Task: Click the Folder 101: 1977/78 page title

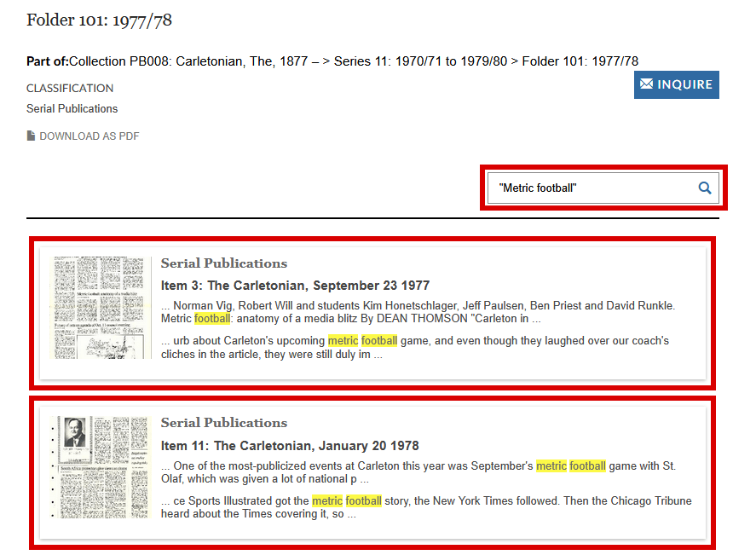Action: (99, 20)
